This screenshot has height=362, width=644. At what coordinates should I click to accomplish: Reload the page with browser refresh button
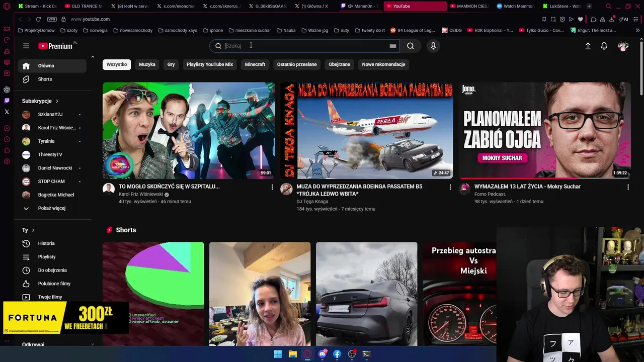(38, 19)
